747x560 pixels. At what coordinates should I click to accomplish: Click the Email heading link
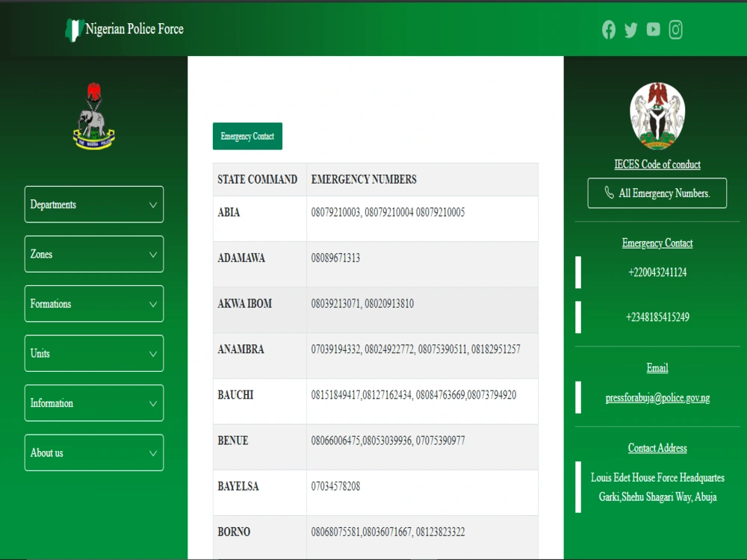657,367
